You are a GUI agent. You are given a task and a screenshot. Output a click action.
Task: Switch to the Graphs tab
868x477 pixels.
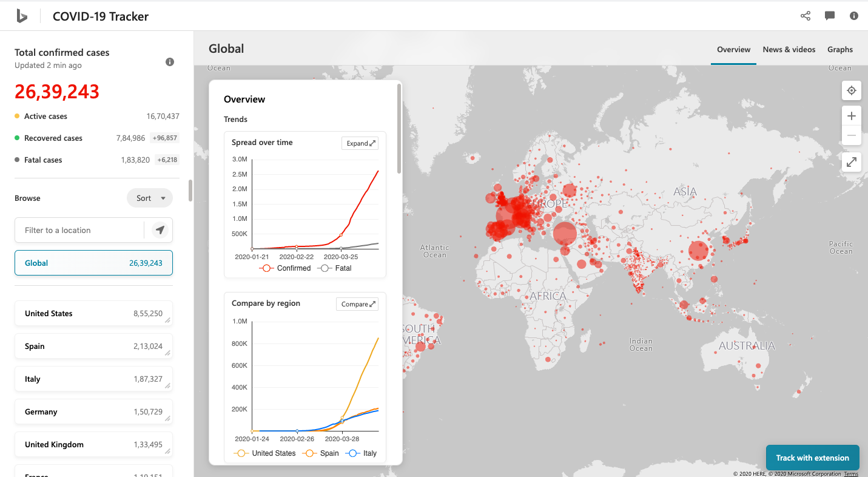840,50
